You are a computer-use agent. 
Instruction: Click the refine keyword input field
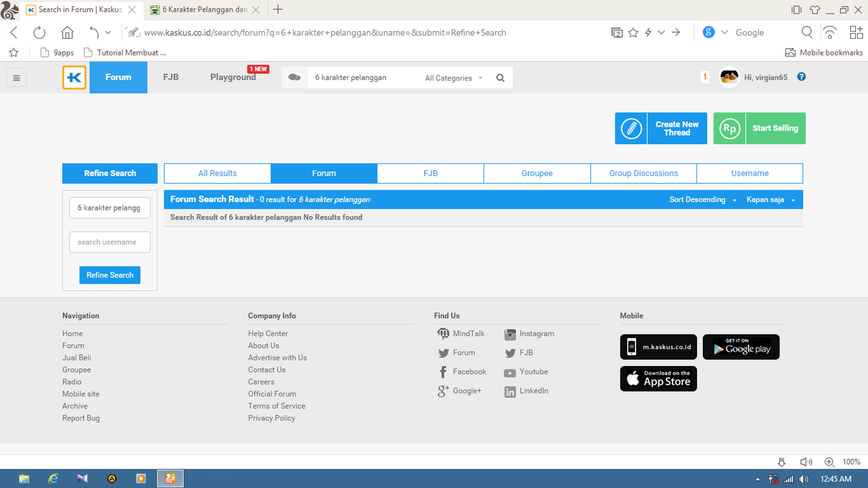(110, 207)
